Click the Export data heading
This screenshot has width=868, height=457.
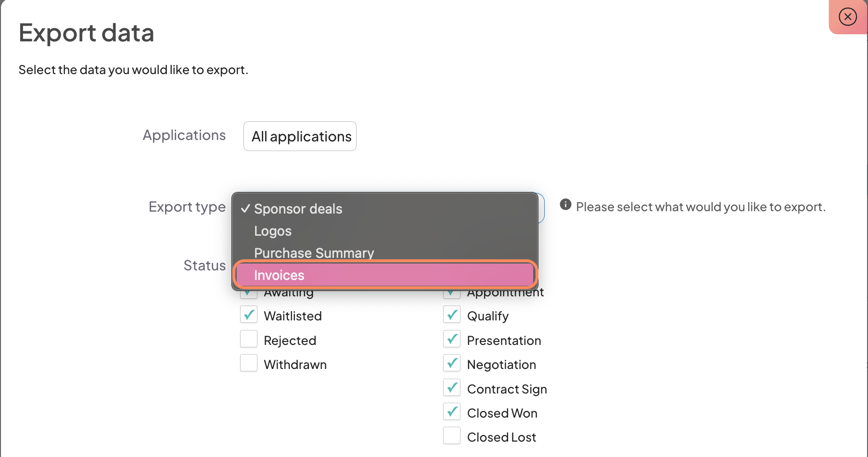pos(86,33)
